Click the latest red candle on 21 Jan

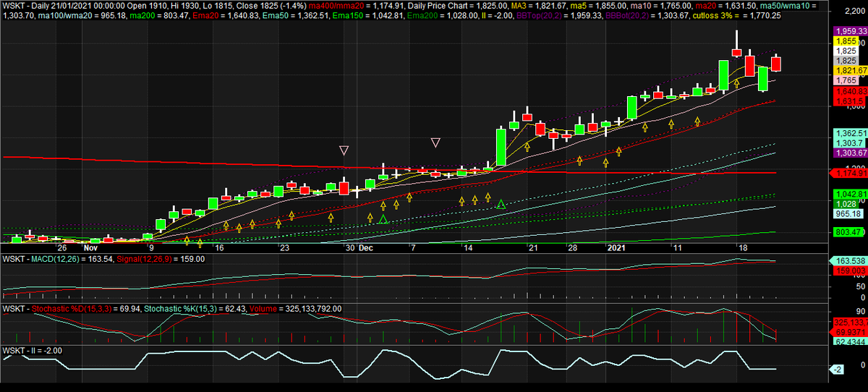pyautogui.click(x=777, y=64)
